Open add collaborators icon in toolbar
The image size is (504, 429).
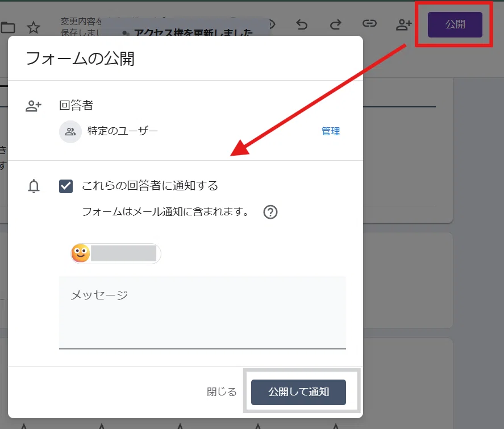click(404, 24)
